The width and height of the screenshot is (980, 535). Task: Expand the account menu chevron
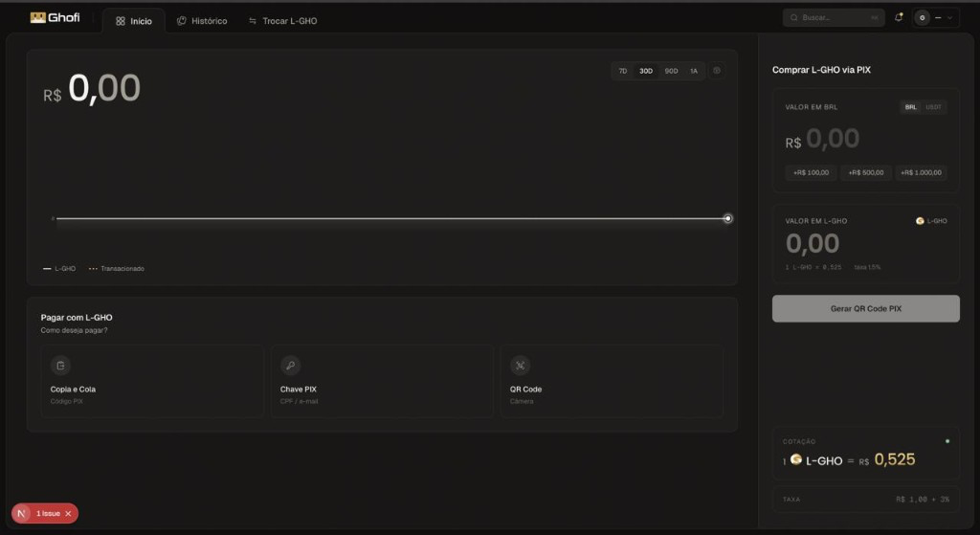point(950,18)
